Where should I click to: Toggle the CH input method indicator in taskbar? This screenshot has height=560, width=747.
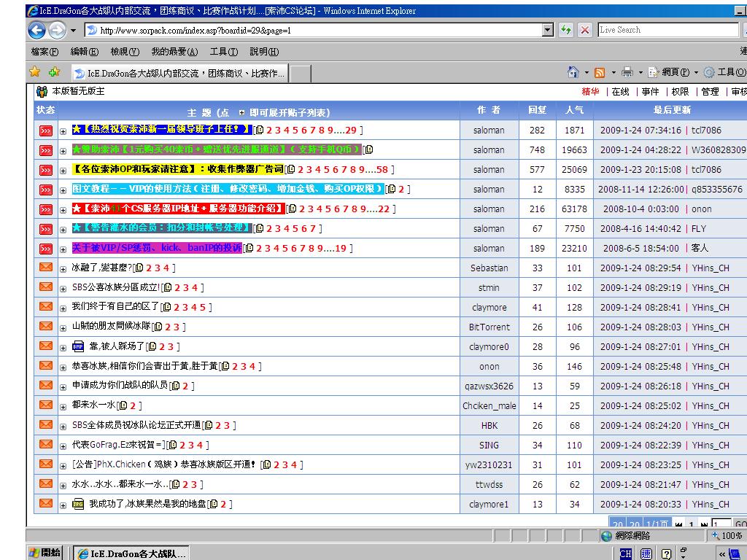tap(625, 553)
